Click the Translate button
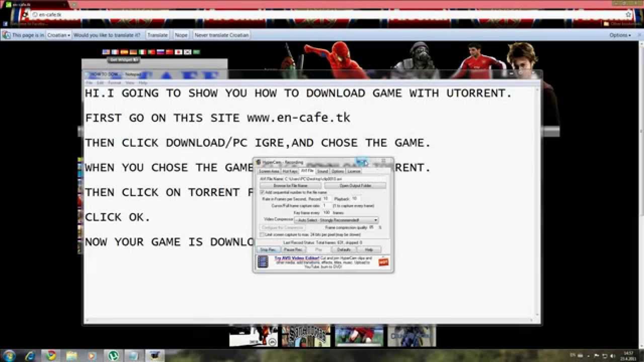The image size is (644, 362). (x=157, y=35)
